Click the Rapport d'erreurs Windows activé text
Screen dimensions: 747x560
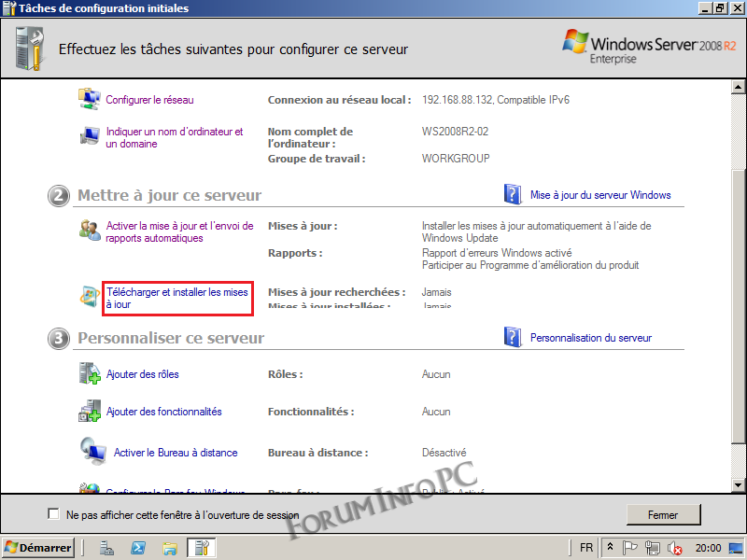497,253
